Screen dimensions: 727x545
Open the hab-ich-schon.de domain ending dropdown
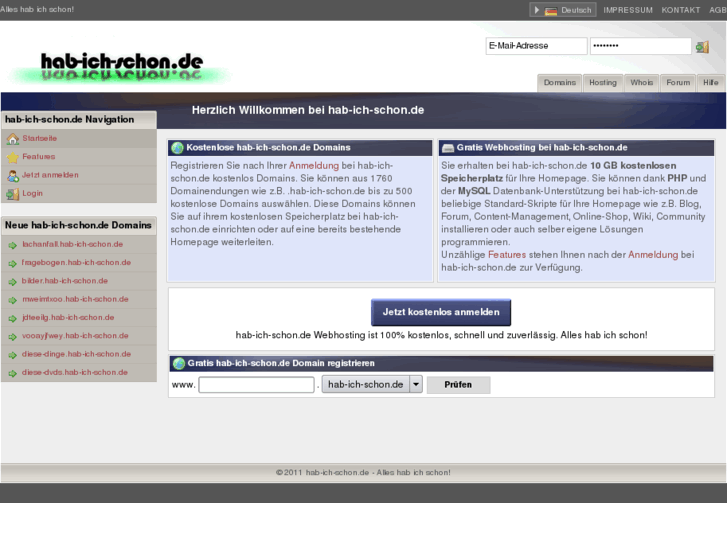[372, 385]
